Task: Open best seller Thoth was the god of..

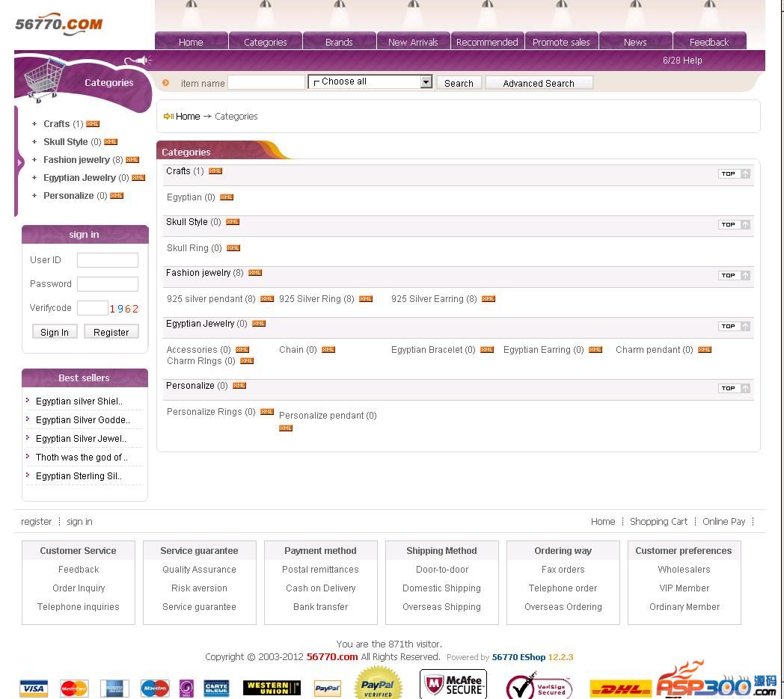Action: click(82, 458)
